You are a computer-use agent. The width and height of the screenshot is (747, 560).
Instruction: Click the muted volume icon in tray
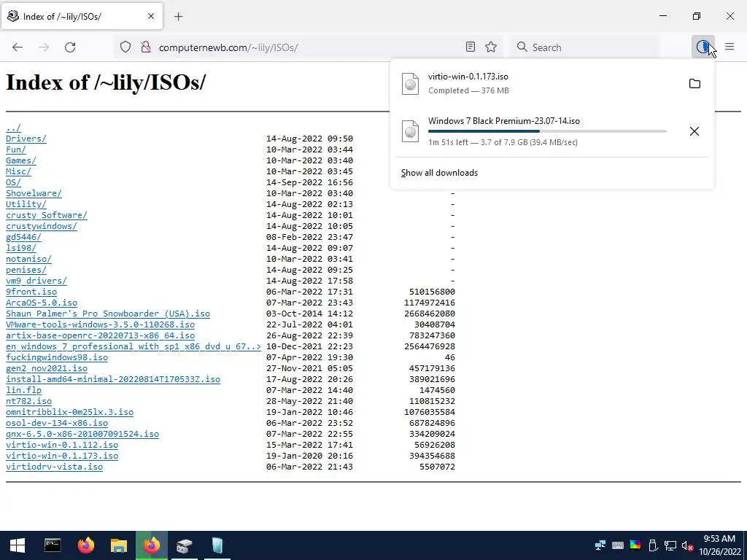(x=687, y=545)
